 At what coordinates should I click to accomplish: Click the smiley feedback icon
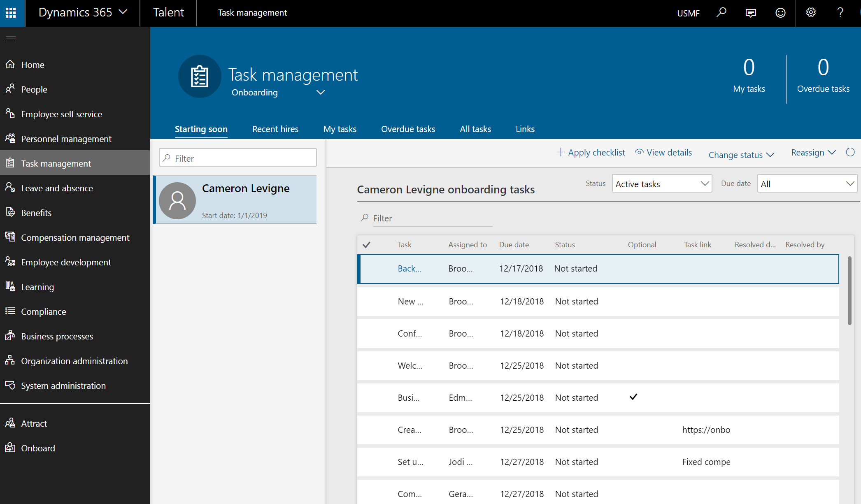(780, 13)
